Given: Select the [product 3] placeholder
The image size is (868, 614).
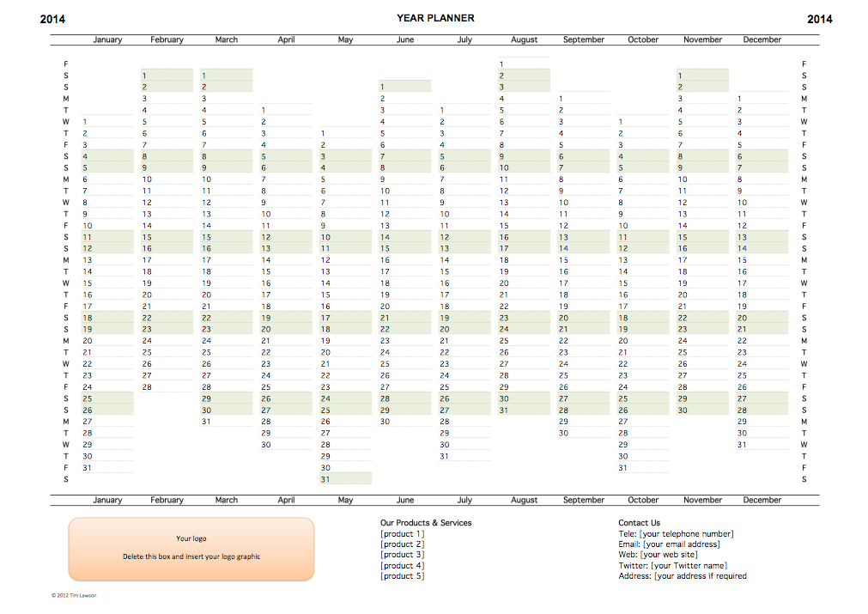Looking at the screenshot, I should [402, 555].
